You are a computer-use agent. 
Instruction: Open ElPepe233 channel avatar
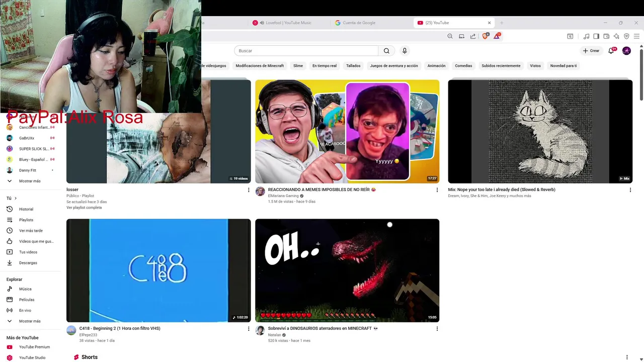tap(71, 330)
